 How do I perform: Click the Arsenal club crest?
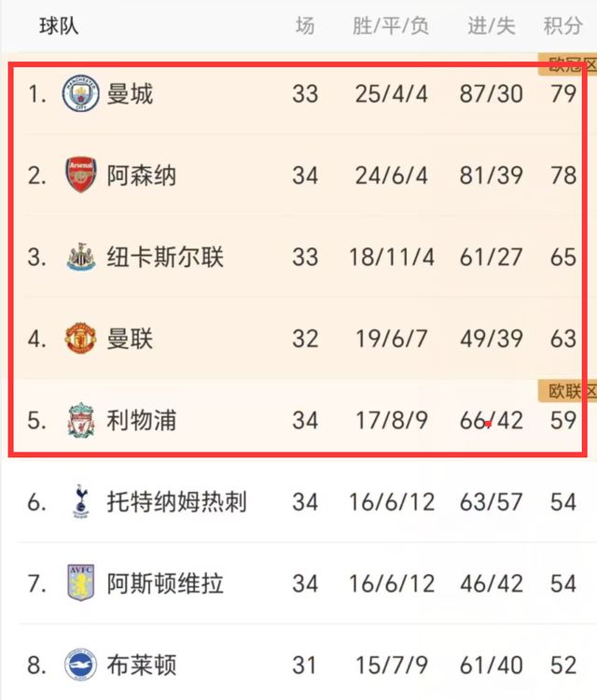click(80, 175)
